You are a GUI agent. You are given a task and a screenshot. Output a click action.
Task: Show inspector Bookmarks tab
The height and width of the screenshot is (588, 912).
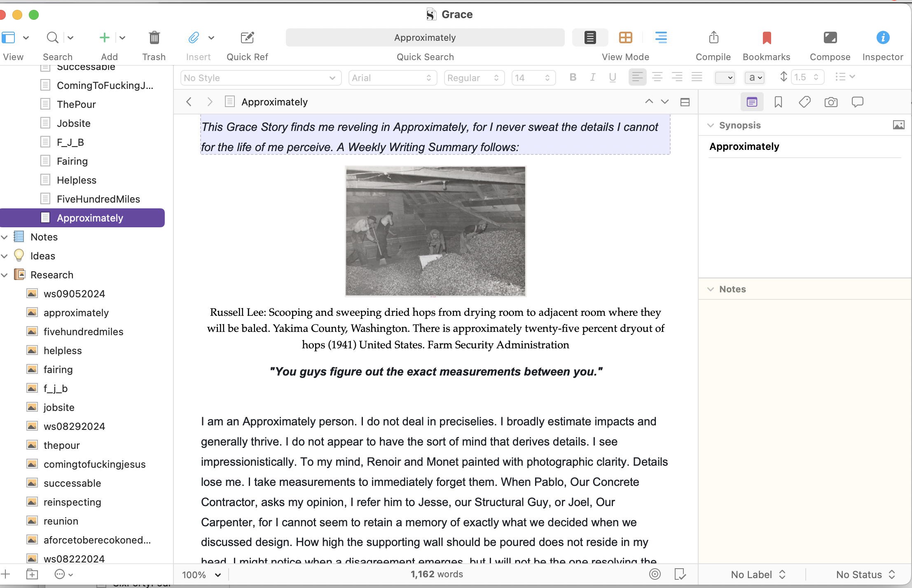coord(778,102)
